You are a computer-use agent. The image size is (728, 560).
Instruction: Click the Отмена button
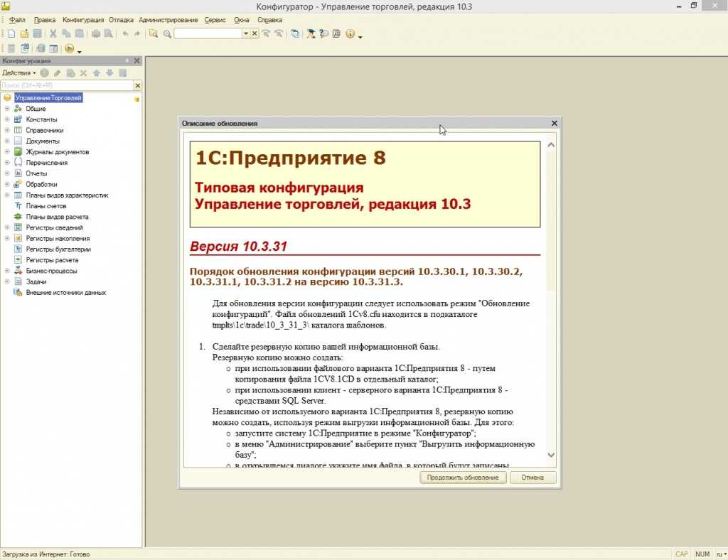532,478
